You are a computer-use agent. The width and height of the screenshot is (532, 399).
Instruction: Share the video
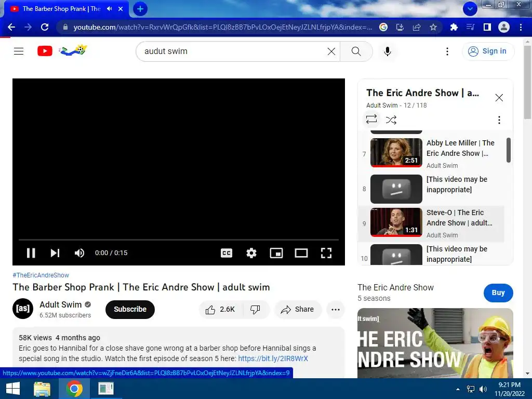[x=298, y=310]
